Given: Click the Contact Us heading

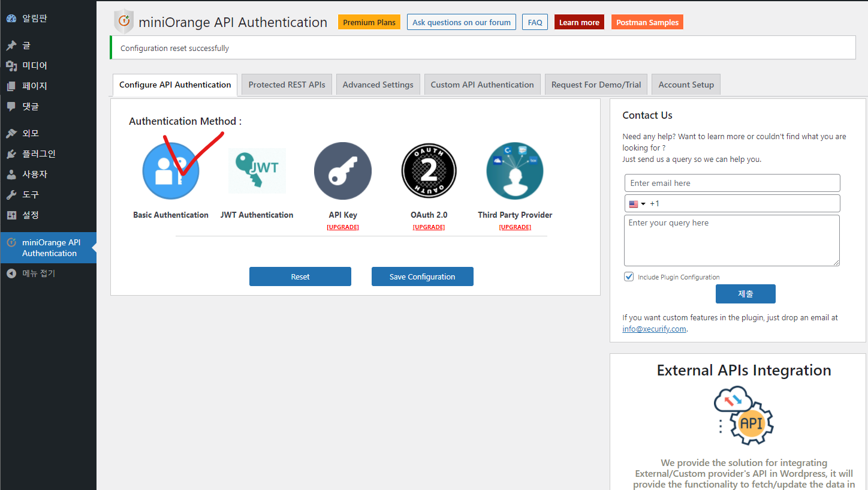Looking at the screenshot, I should coord(647,115).
